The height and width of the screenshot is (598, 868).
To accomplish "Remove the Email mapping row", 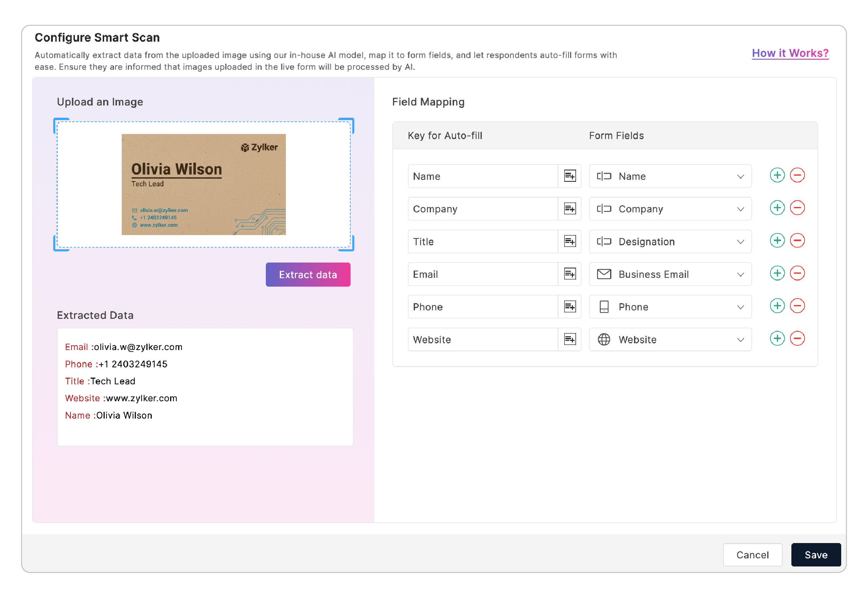I will pos(797,273).
